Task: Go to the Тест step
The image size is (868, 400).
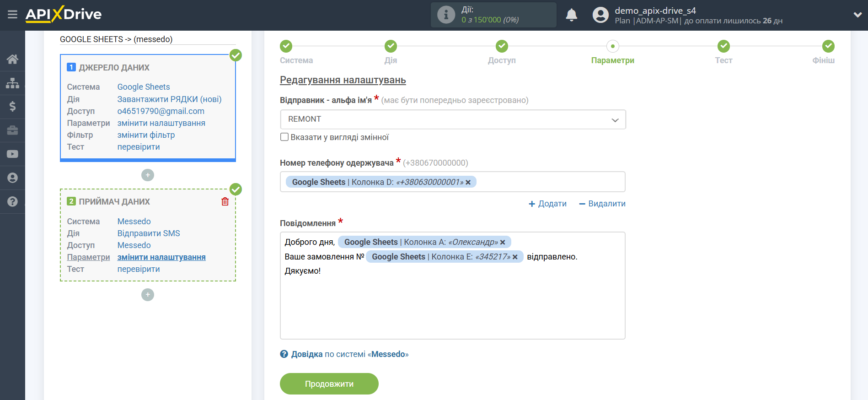Action: tap(723, 46)
